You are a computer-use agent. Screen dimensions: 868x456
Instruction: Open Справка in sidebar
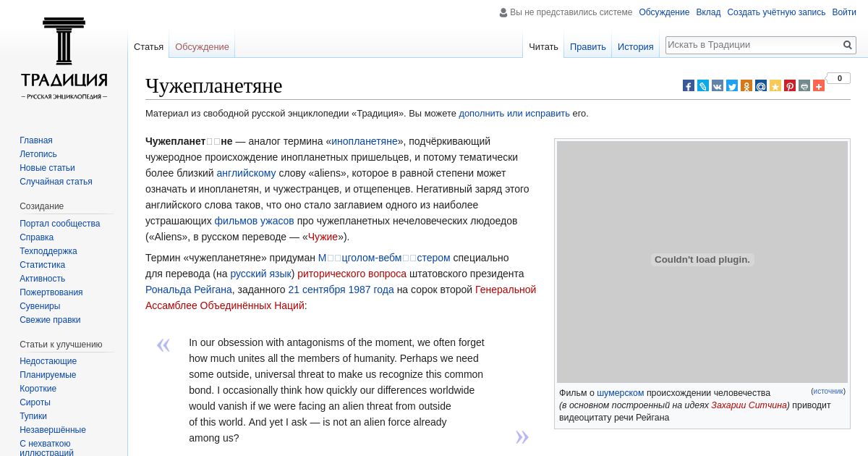pos(36,237)
